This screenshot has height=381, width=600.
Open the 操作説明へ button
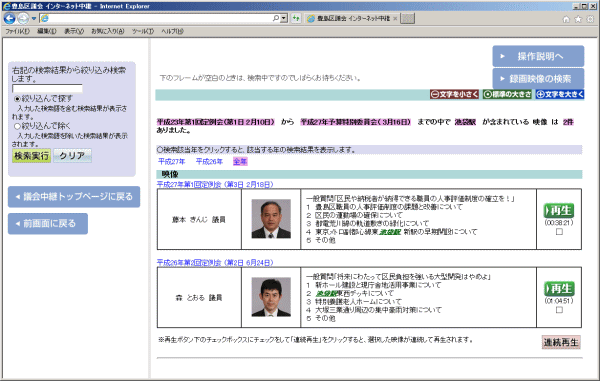538,56
